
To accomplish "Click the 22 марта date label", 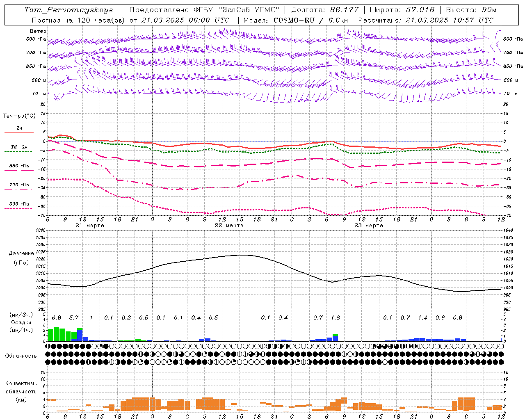I will [x=229, y=226].
